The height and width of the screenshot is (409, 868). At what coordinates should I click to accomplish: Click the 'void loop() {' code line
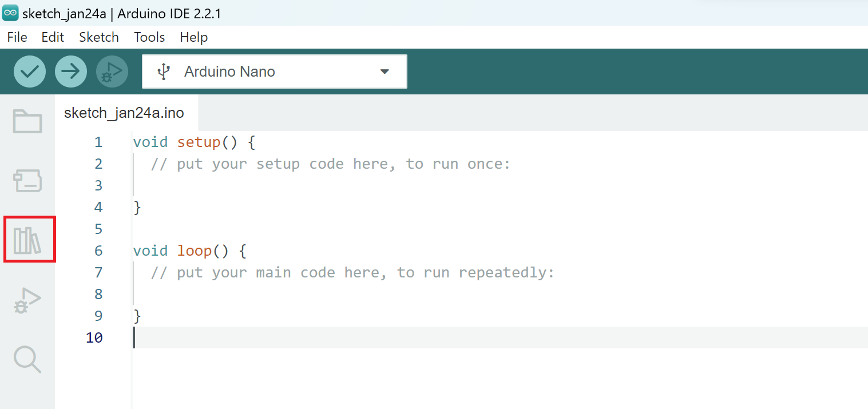189,251
